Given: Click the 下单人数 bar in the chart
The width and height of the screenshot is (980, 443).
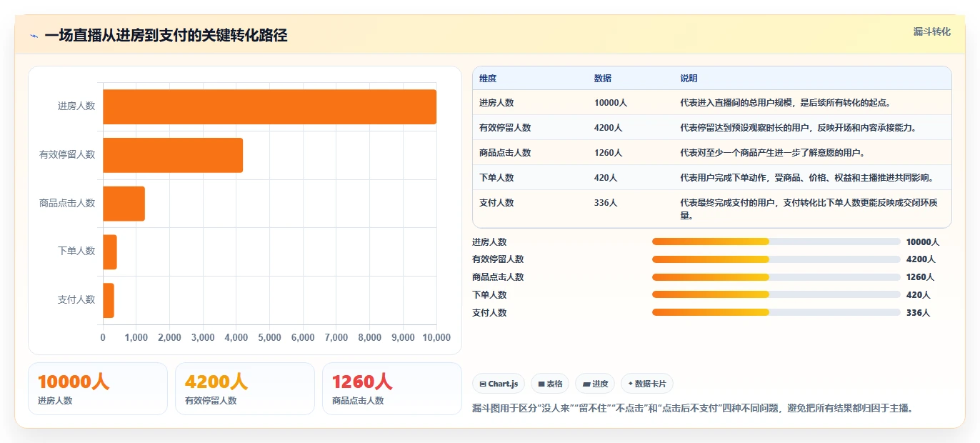Looking at the screenshot, I should pos(110,252).
